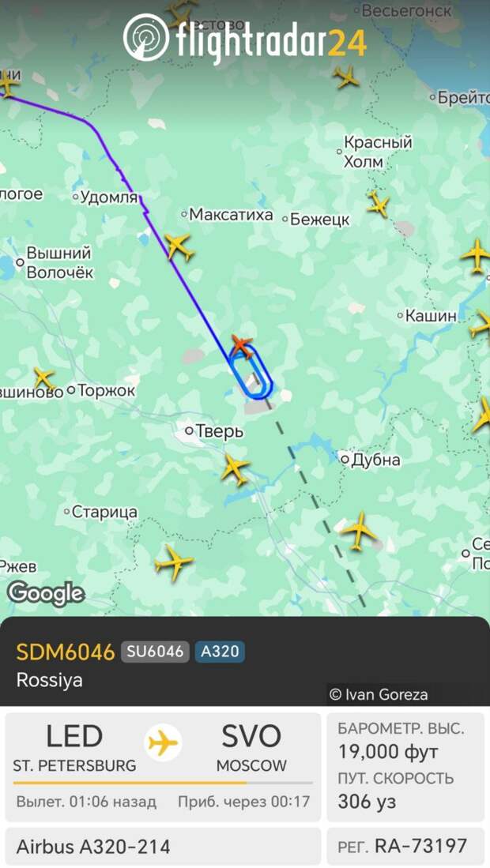Image resolution: width=490 pixels, height=868 pixels.
Task: Open the SDM6046 callsign header
Action: click(x=66, y=652)
